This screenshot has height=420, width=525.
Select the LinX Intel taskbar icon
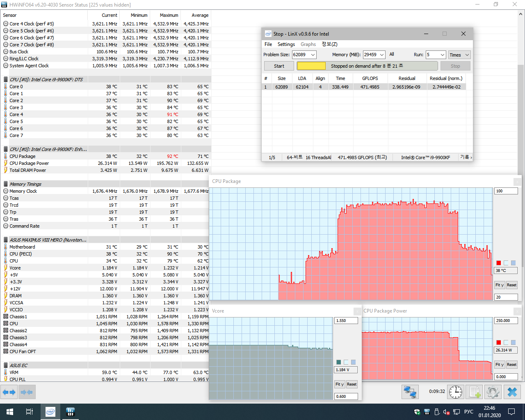point(50,412)
